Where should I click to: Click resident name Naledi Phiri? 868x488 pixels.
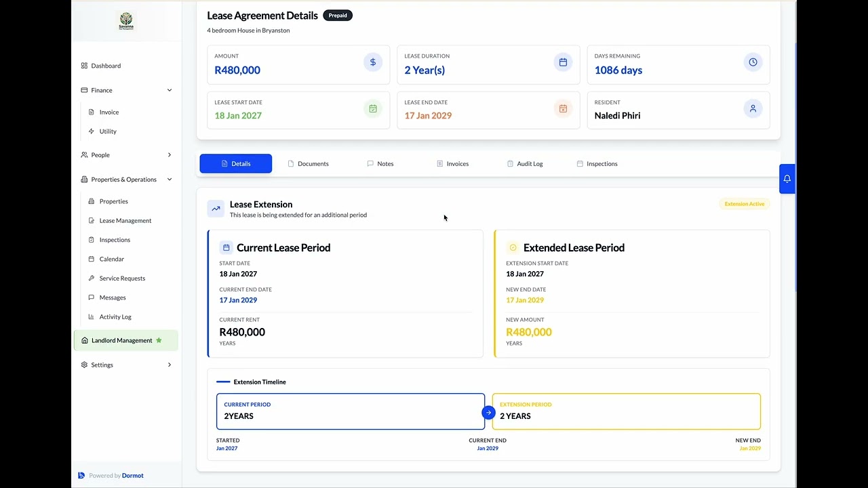click(x=618, y=115)
